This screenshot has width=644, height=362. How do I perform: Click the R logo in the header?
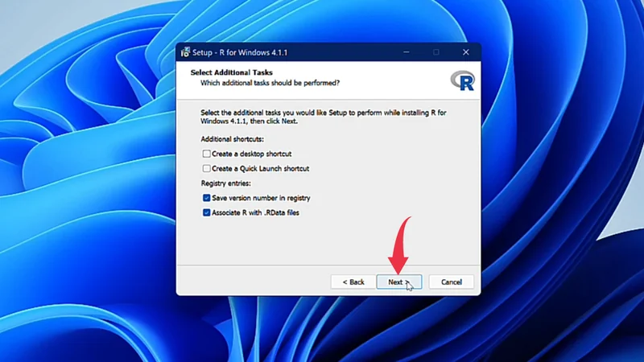(462, 79)
